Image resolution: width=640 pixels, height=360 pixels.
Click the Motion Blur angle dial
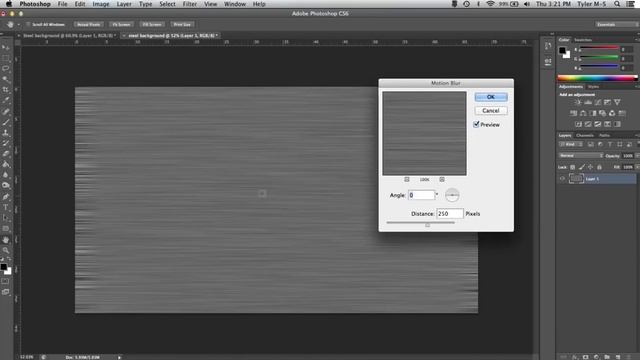coord(452,195)
